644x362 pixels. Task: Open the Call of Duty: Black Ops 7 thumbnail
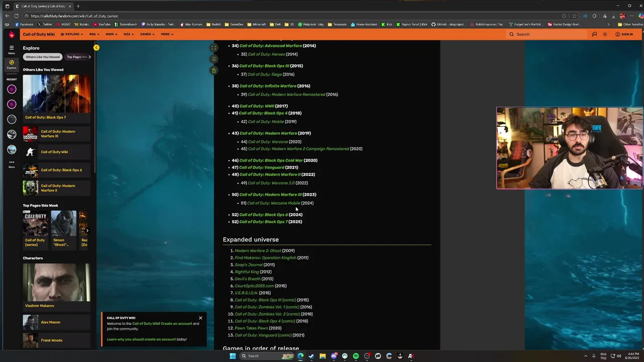click(x=56, y=94)
